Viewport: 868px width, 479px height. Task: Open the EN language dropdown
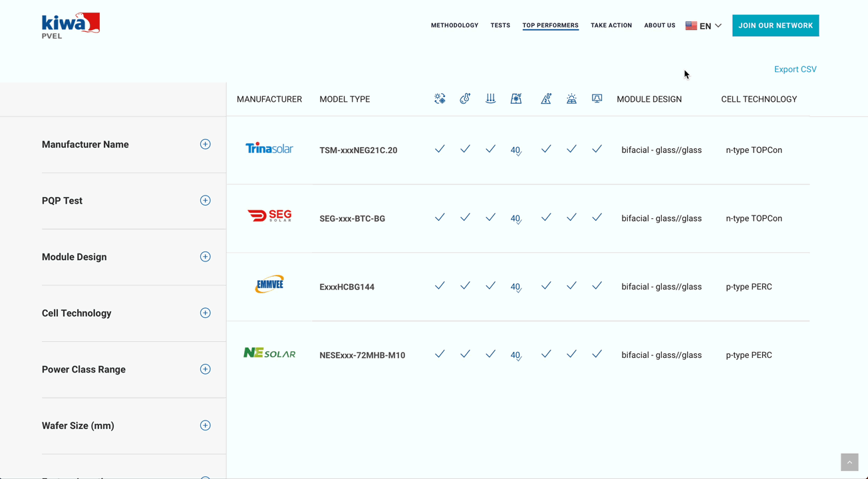pyautogui.click(x=704, y=26)
